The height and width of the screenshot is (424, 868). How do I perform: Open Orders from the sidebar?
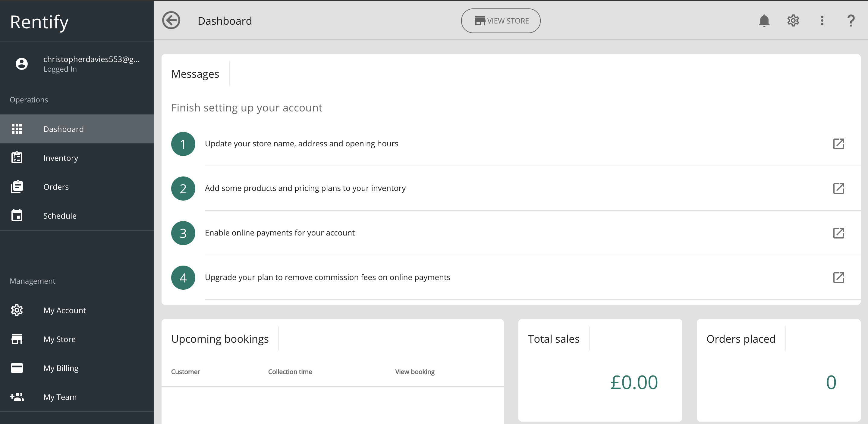click(56, 187)
